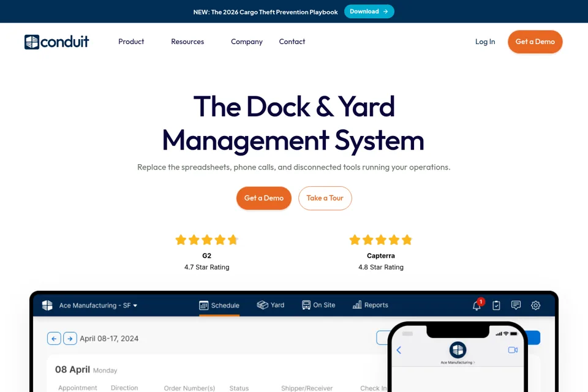Go to previous date range arrow

54,338
